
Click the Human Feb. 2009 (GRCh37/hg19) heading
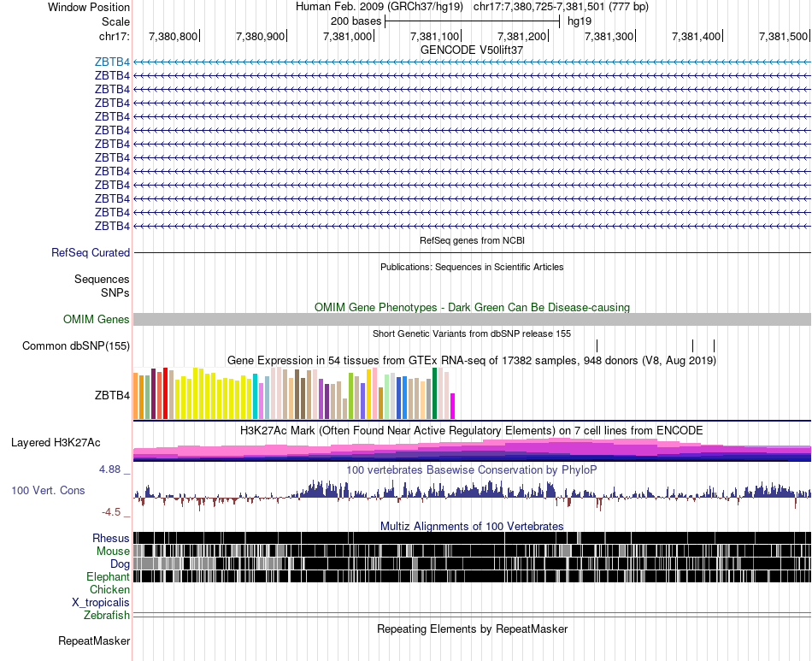[379, 7]
